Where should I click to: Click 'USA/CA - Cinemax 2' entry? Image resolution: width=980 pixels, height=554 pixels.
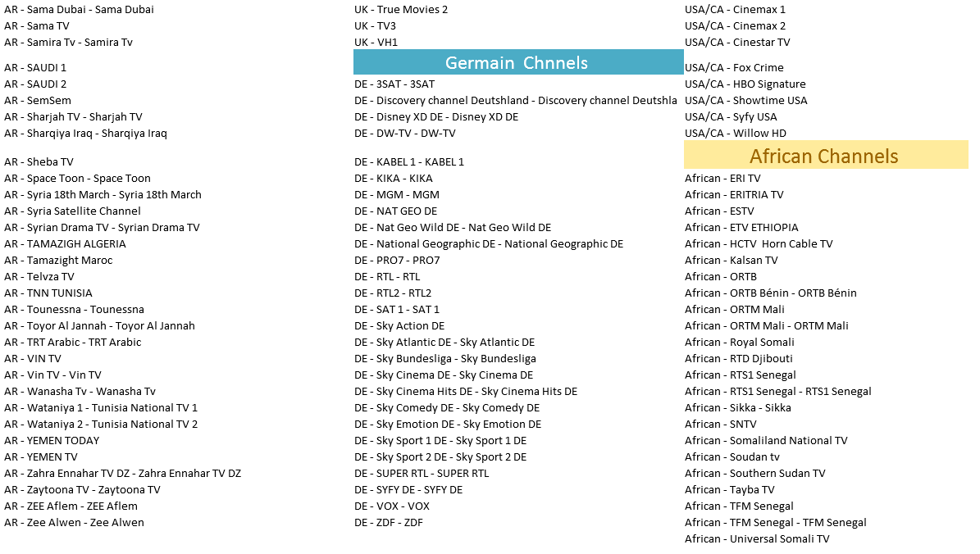[736, 25]
